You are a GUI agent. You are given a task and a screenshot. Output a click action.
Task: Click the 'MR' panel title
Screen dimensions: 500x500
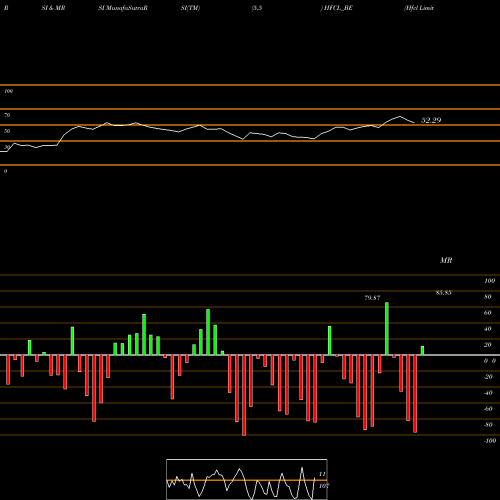pos(446,260)
